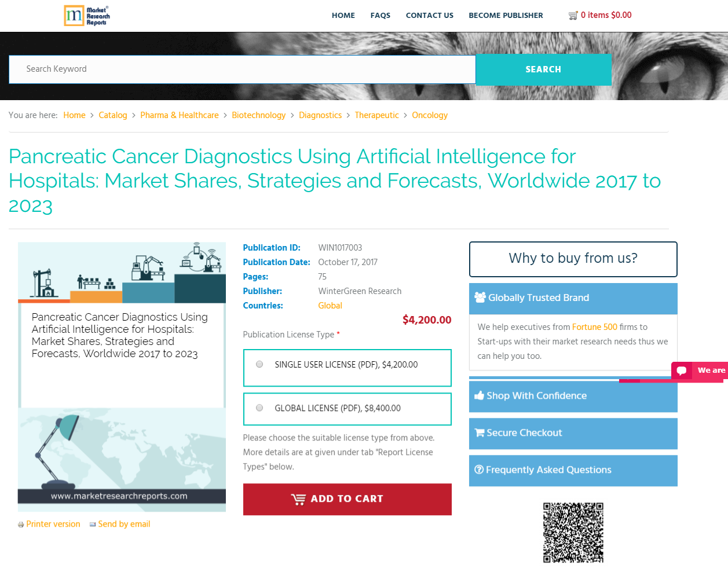This screenshot has width=728, height=569.
Task: Open the We are chat widget
Action: (700, 370)
